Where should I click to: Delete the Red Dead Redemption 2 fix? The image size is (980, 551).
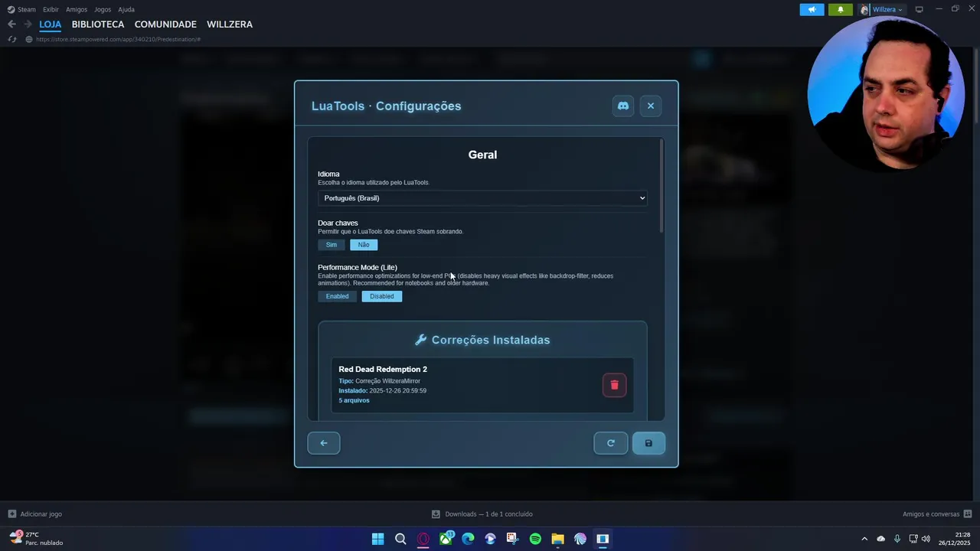[x=614, y=385]
